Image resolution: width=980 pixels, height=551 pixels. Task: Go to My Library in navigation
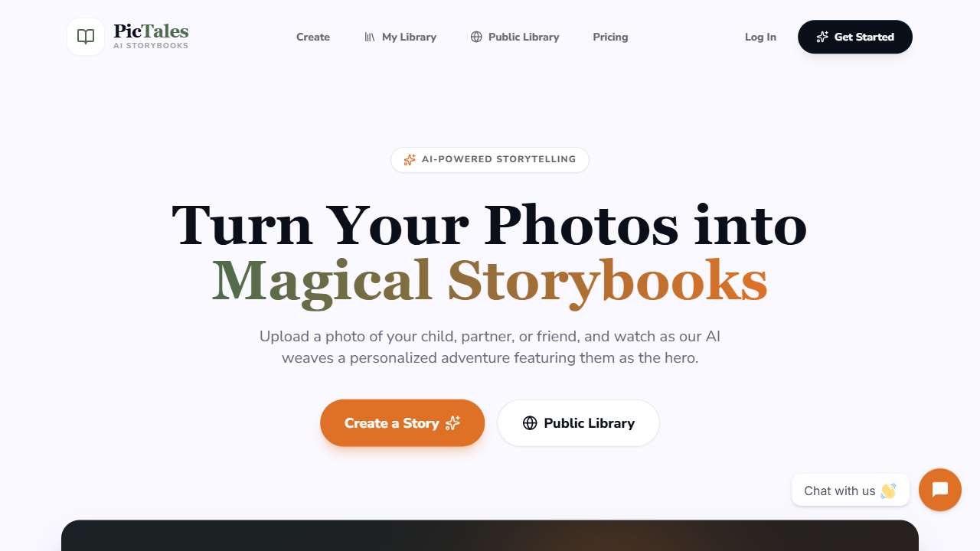400,37
